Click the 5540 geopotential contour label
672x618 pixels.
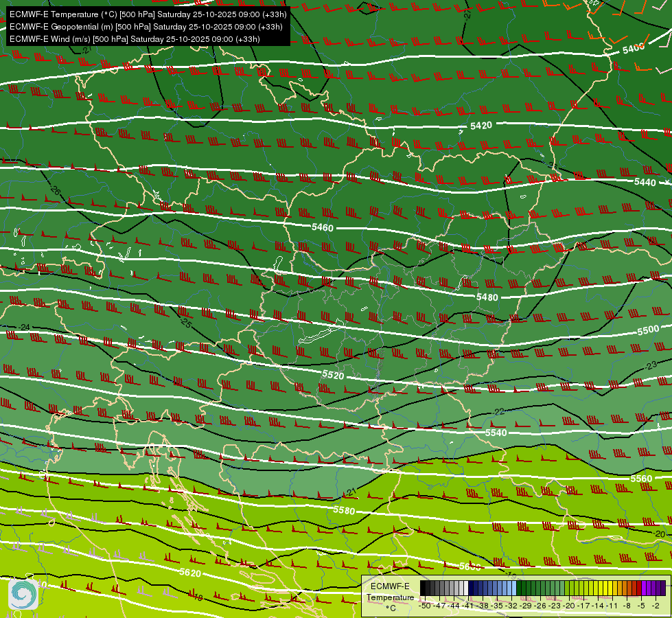coord(496,433)
